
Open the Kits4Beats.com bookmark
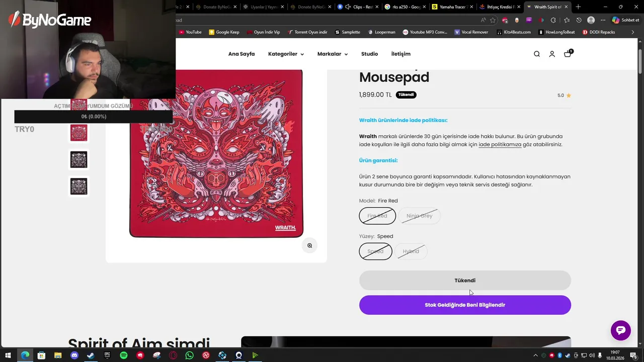click(514, 32)
